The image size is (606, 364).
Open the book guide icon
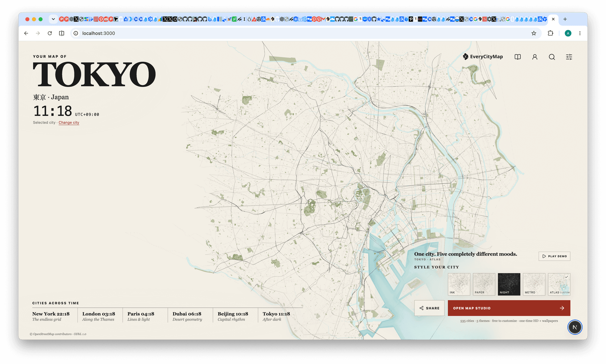click(x=518, y=57)
